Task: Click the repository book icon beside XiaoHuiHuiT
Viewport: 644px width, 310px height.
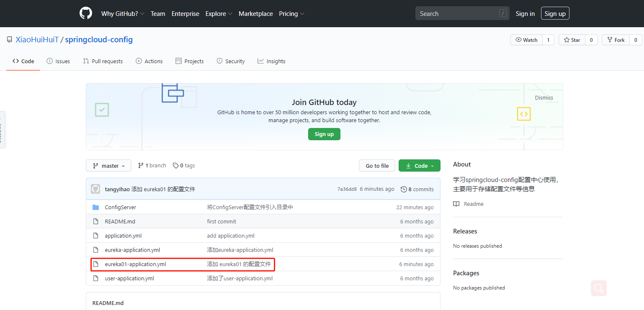Action: click(x=9, y=40)
